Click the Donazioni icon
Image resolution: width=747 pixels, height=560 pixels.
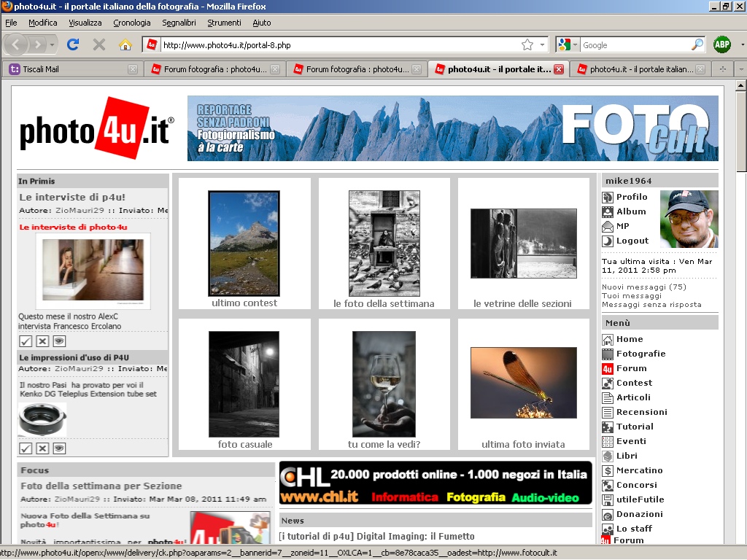[608, 515]
